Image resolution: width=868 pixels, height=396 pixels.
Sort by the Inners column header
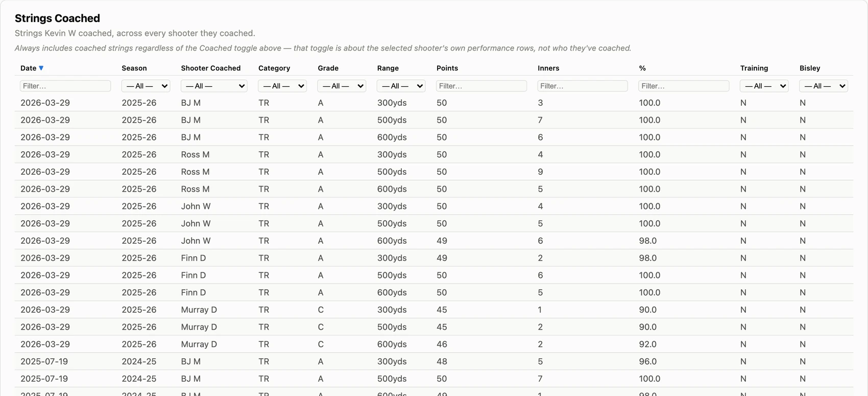(548, 68)
